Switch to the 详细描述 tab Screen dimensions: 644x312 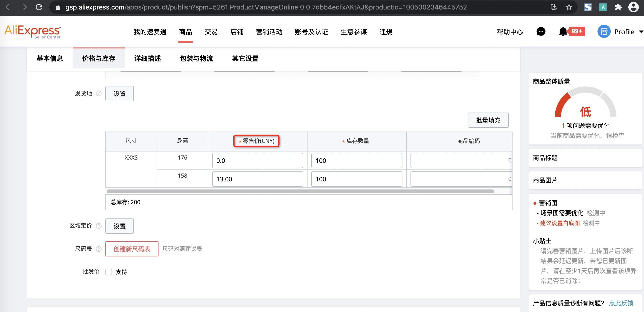click(x=147, y=59)
